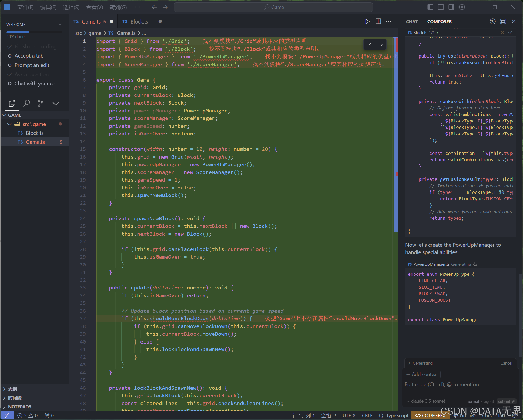The image size is (523, 420).
Task: Open the 转到(G) menu
Action: pyautogui.click(x=118, y=7)
